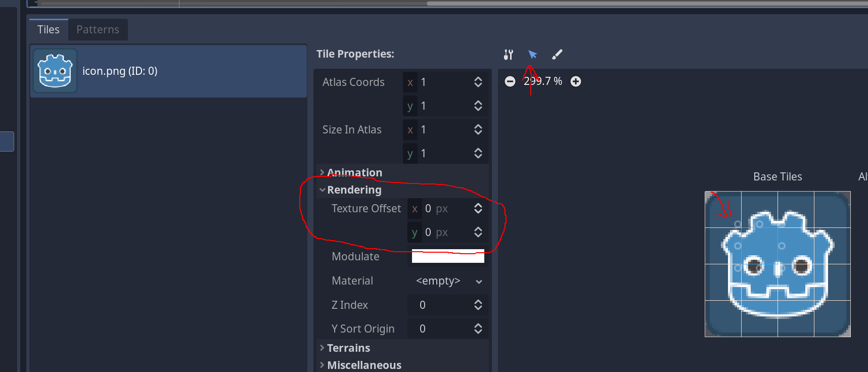The image size is (868, 372).
Task: Select the atlas setup tool icon
Action: click(x=508, y=54)
